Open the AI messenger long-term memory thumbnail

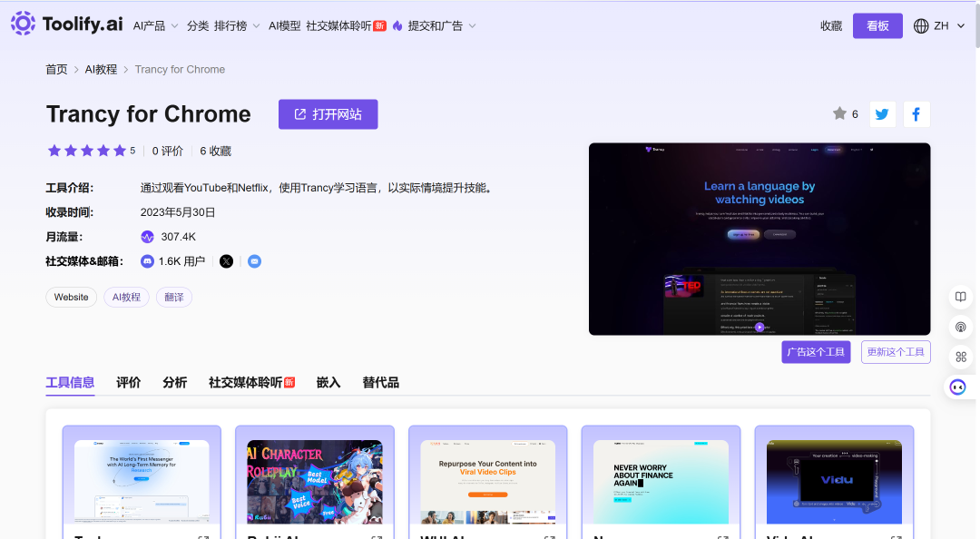(x=142, y=482)
